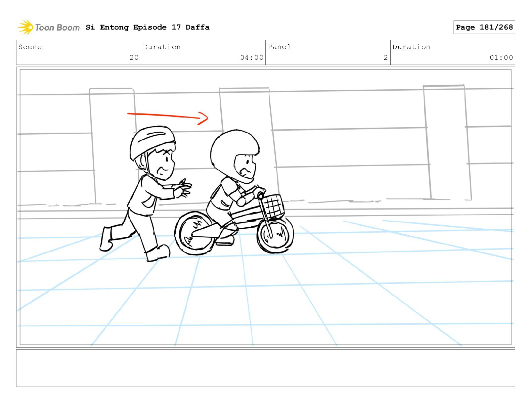This screenshot has height=411, width=532.
Task: Select the title 'Si Entong Episode 17 Daffa'
Action: click(147, 27)
